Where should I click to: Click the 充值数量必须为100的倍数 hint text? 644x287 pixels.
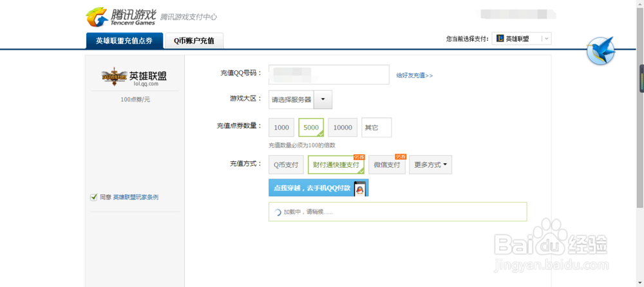pyautogui.click(x=302, y=145)
